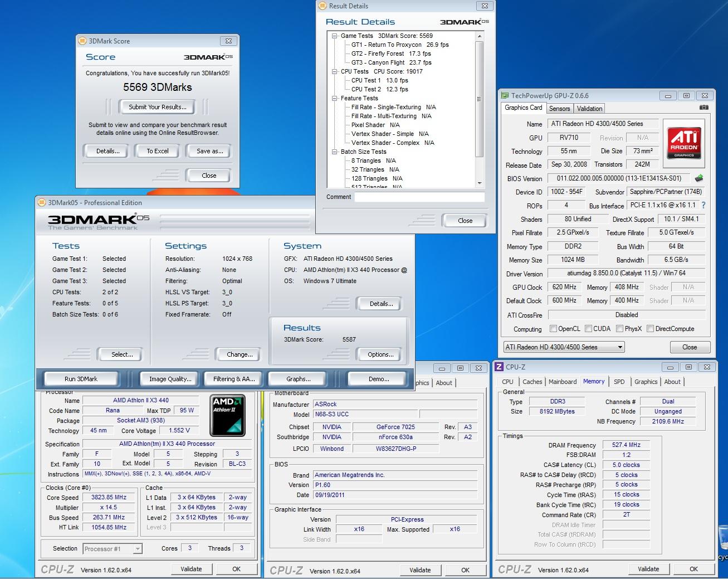Screen dimensions: 728x579
Task: Switch to the Sensors tab in GPU-Z
Action: (x=559, y=109)
